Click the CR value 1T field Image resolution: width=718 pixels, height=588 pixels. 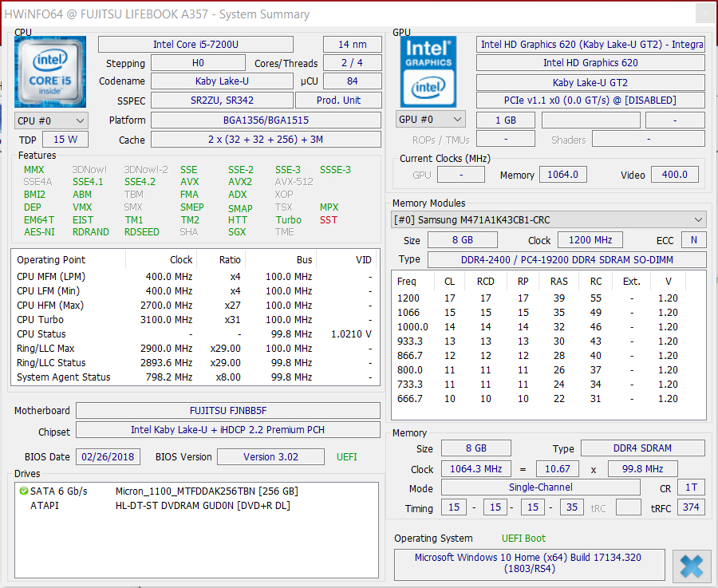coord(691,487)
